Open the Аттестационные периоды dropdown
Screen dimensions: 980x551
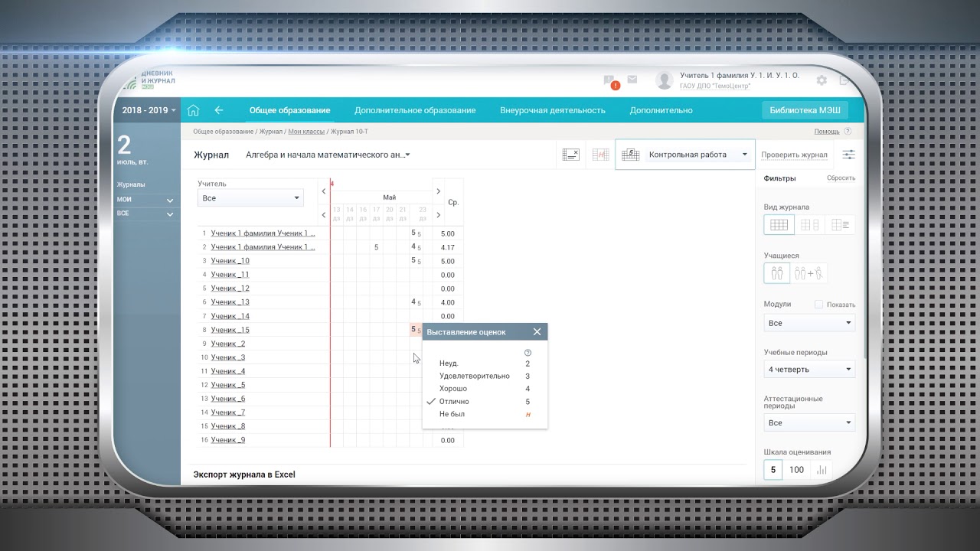coord(809,422)
